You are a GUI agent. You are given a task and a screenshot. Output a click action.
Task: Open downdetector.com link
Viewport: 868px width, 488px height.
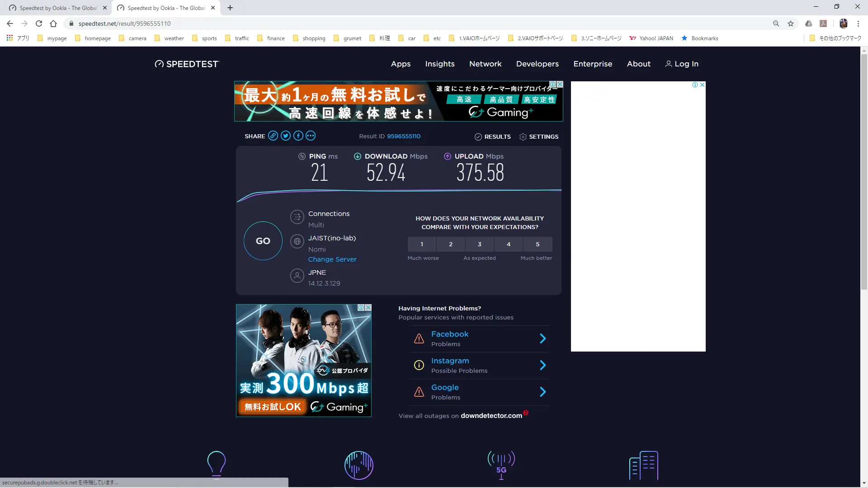point(491,416)
